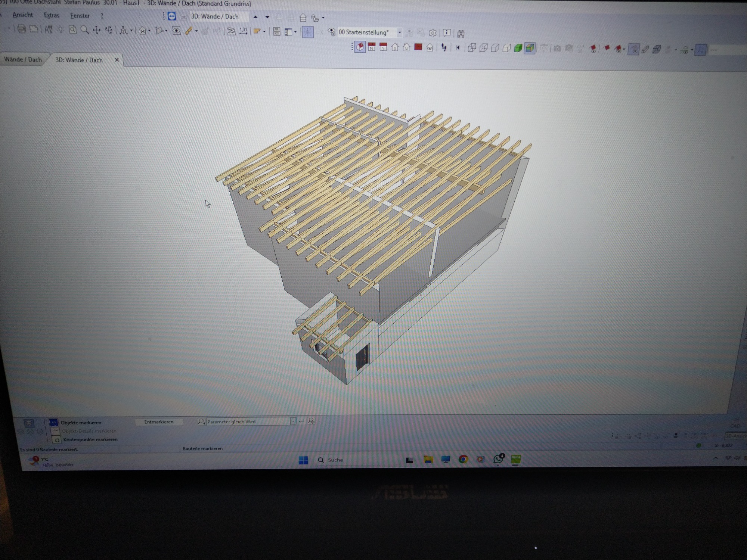Viewport: 747px width, 560px height.
Task: Enable Objekte markieren mode
Action: [x=81, y=423]
